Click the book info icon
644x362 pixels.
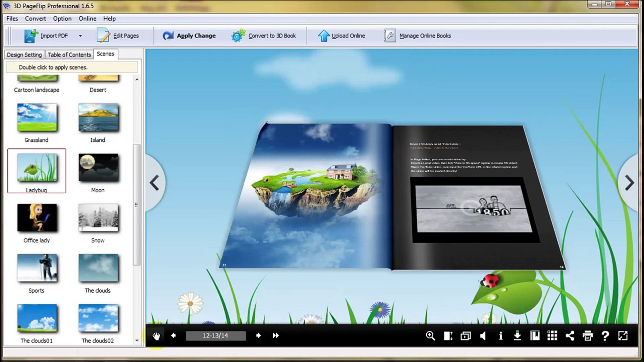[x=500, y=336]
